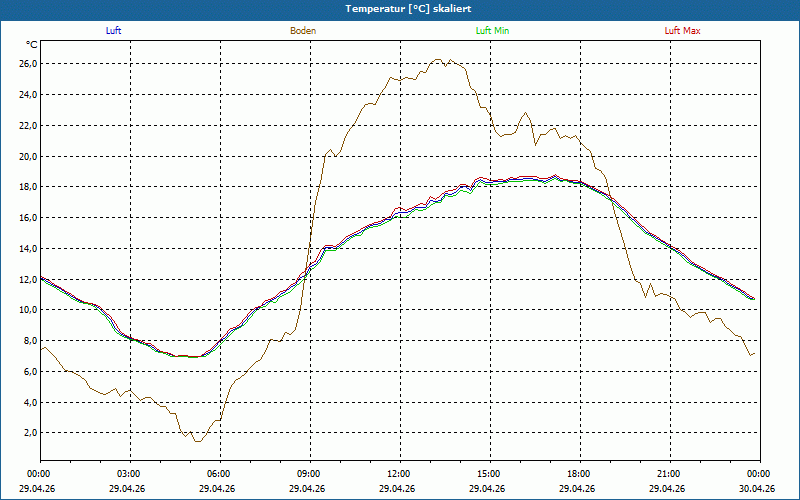Click the 20,0 y-axis value
This screenshot has height=500, width=800.
click(28, 156)
